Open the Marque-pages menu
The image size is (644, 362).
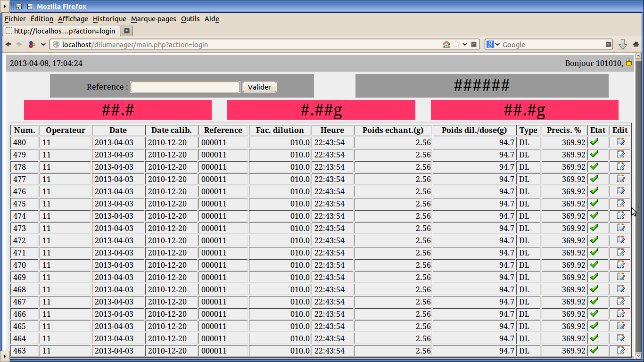[153, 19]
